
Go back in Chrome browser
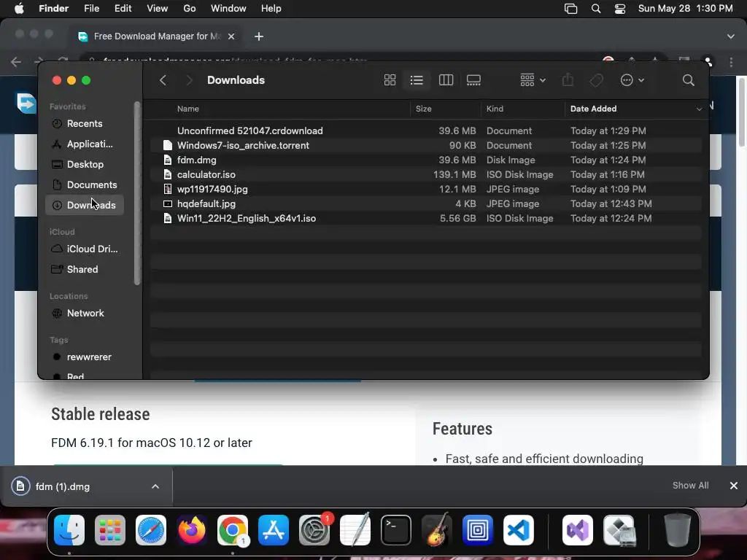[x=16, y=62]
